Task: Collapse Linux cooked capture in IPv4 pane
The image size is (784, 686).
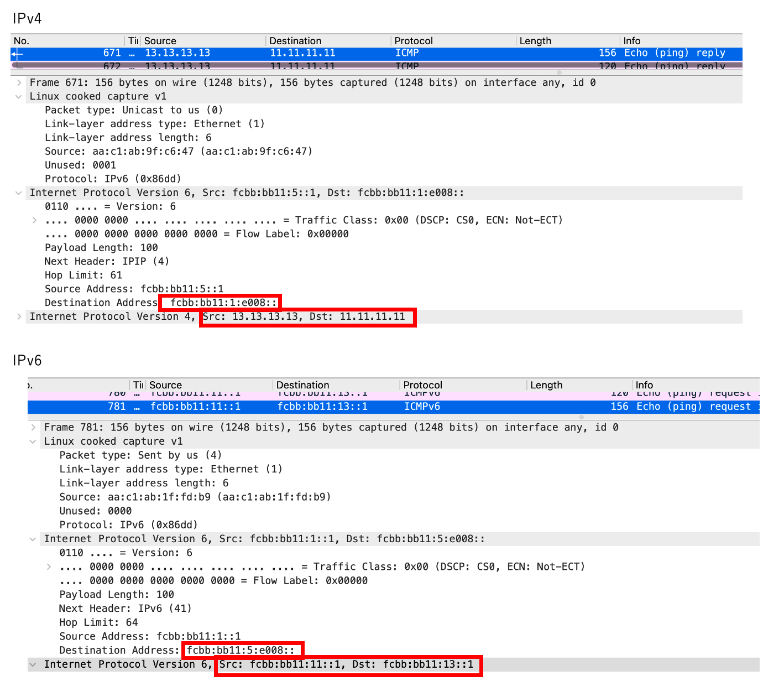Action: point(19,96)
